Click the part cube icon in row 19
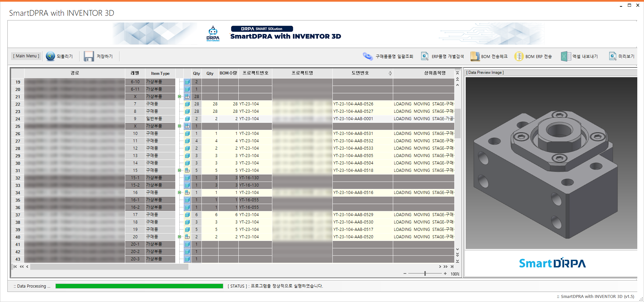Screen dimensions: 644x302 (187, 82)
